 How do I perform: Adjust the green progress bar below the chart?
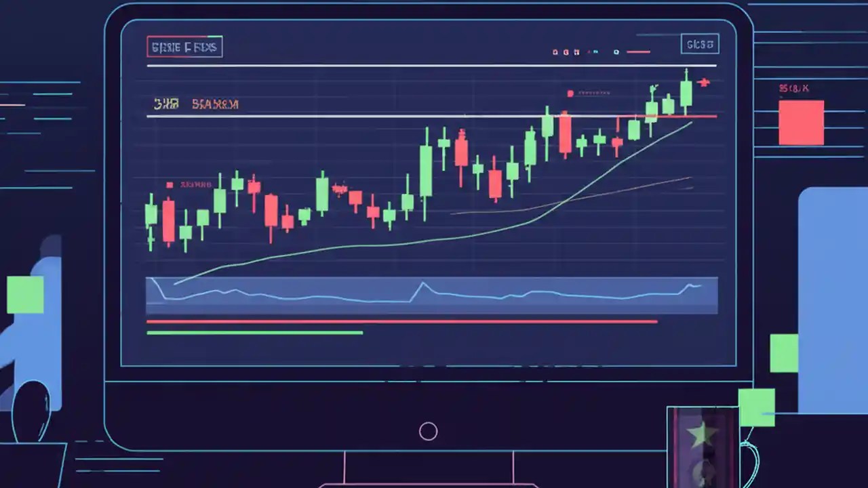coord(254,331)
